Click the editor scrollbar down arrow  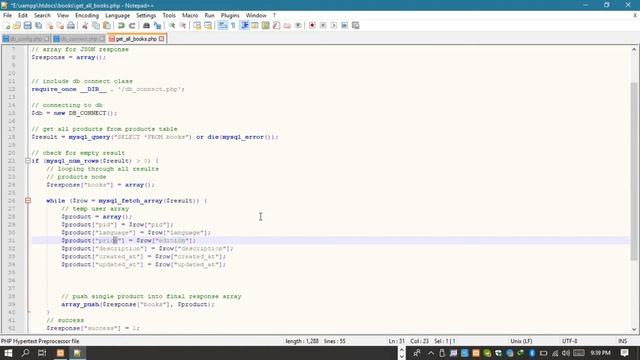pyautogui.click(x=634, y=329)
